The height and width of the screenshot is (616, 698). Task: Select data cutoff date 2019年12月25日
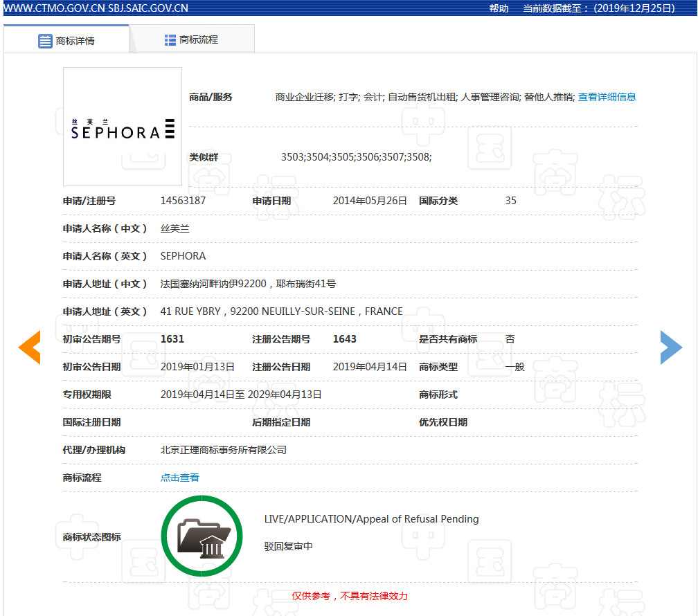[x=634, y=8]
